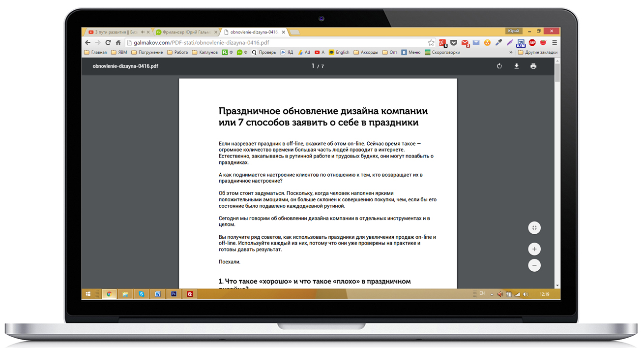Image resolution: width=644 pixels, height=348 pixels.
Task: Open the tomato timer extension
Action: click(x=543, y=43)
